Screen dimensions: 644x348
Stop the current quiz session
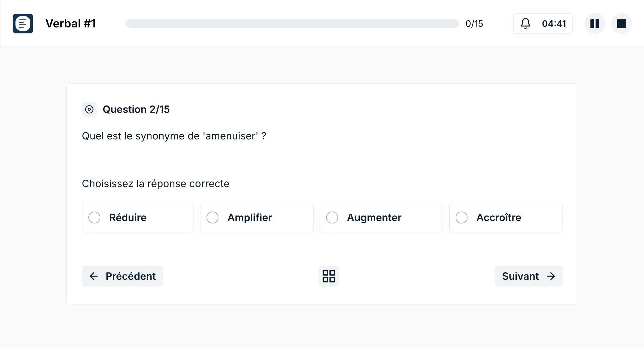coord(622,24)
